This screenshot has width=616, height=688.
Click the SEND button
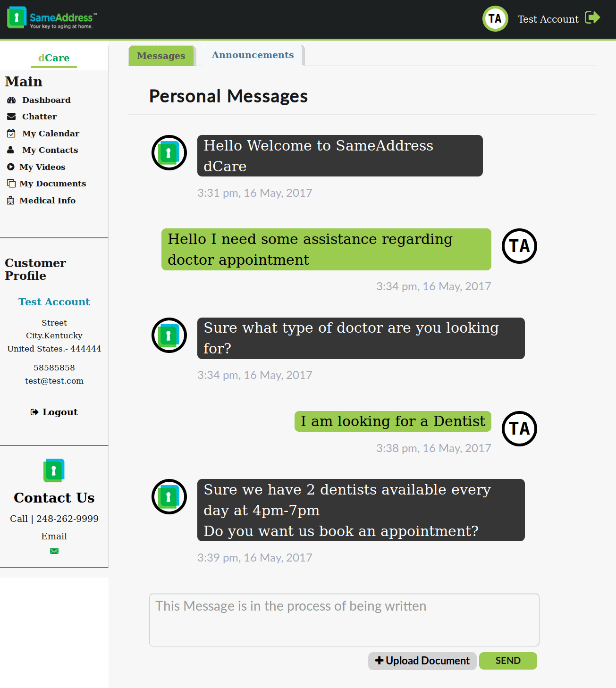[x=508, y=661]
